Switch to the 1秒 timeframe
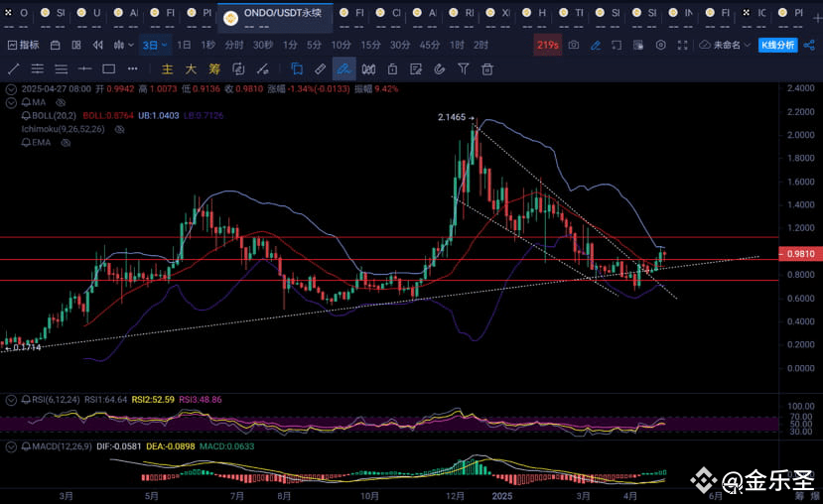823x504 pixels. (x=207, y=45)
